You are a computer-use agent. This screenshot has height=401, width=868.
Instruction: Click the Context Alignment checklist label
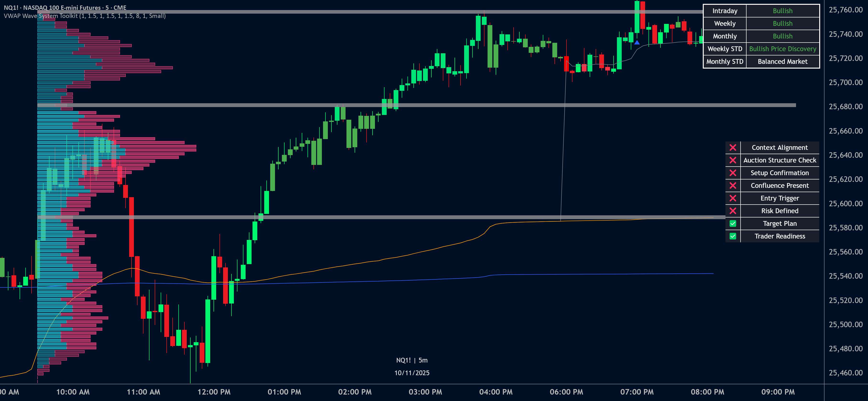(x=779, y=147)
